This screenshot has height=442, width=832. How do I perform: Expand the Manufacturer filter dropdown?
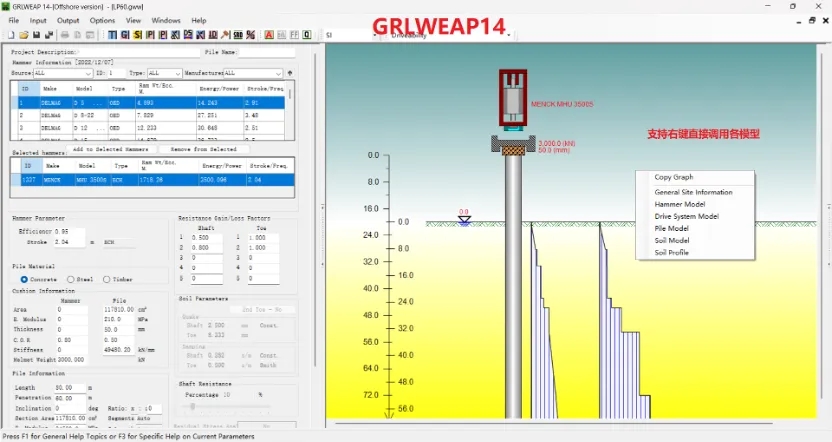tap(277, 73)
